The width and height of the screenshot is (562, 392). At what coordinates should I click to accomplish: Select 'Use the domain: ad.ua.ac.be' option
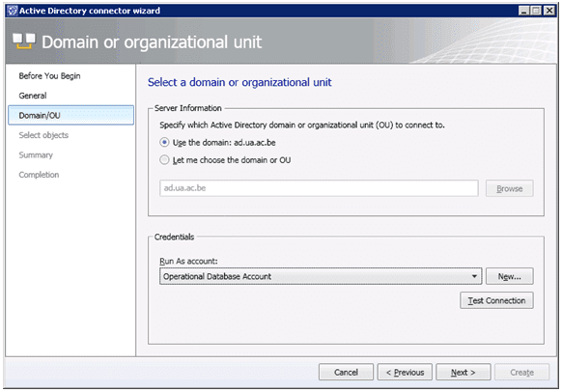coord(164,143)
